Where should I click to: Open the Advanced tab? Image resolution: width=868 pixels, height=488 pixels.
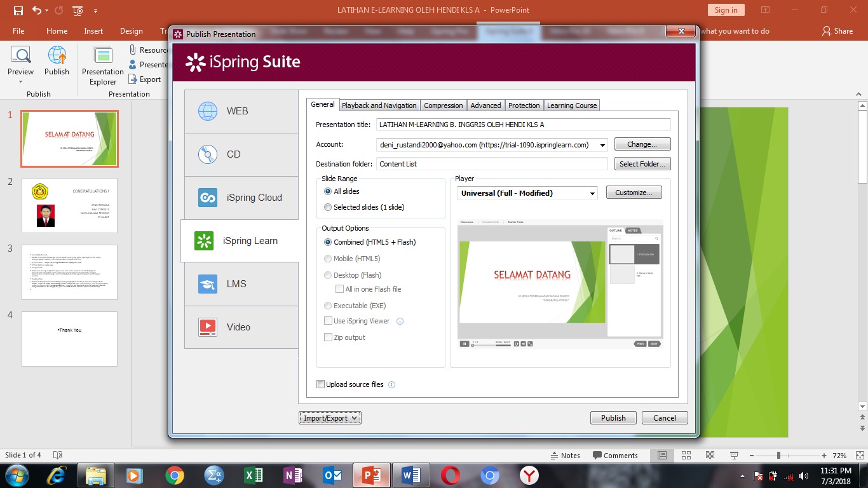point(486,105)
